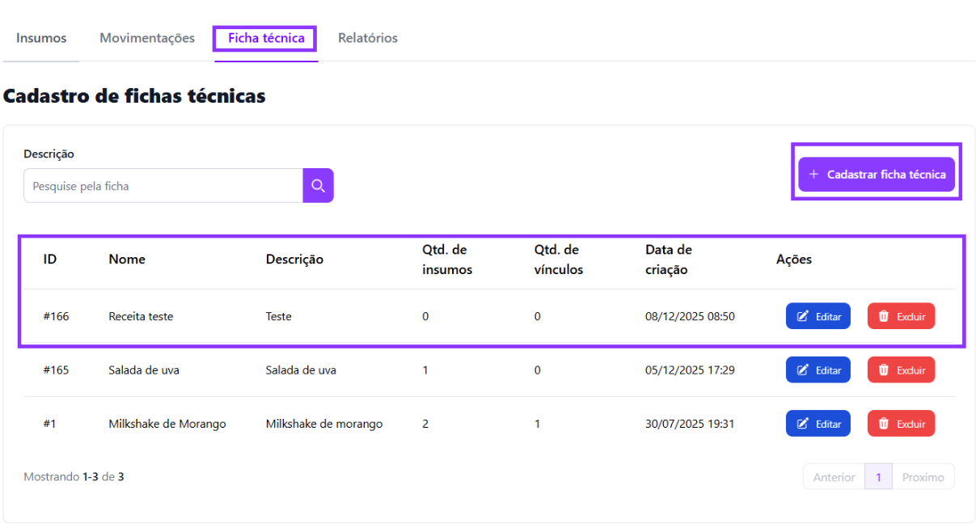The width and height of the screenshot is (980, 528).
Task: Click the Proximo pagination button
Action: 923,477
